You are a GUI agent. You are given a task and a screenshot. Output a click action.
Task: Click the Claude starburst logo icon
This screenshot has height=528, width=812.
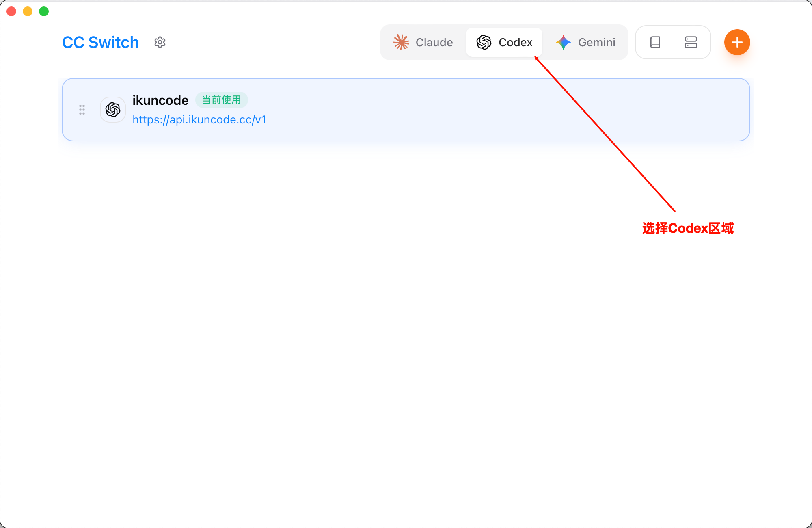[401, 42]
